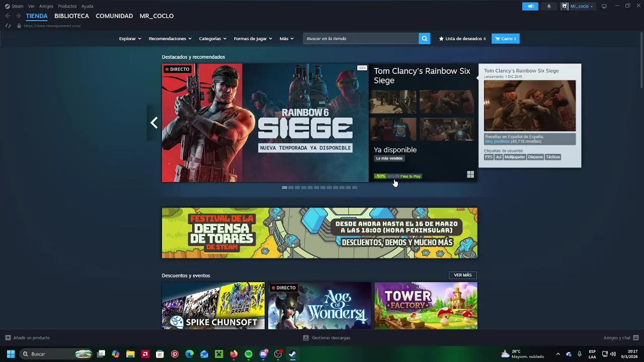Open File Explorer from the taskbar
644x362 pixels.
(x=130, y=354)
